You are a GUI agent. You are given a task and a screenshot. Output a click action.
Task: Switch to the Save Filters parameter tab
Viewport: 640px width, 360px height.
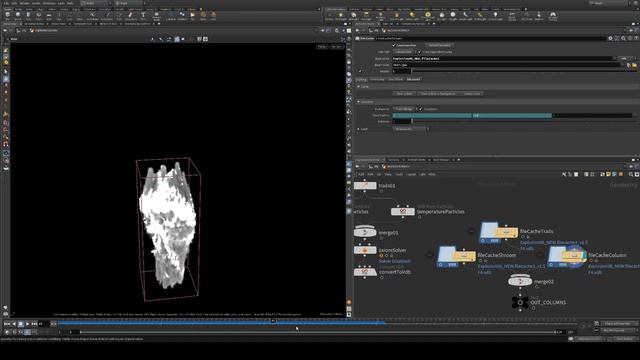click(396, 80)
